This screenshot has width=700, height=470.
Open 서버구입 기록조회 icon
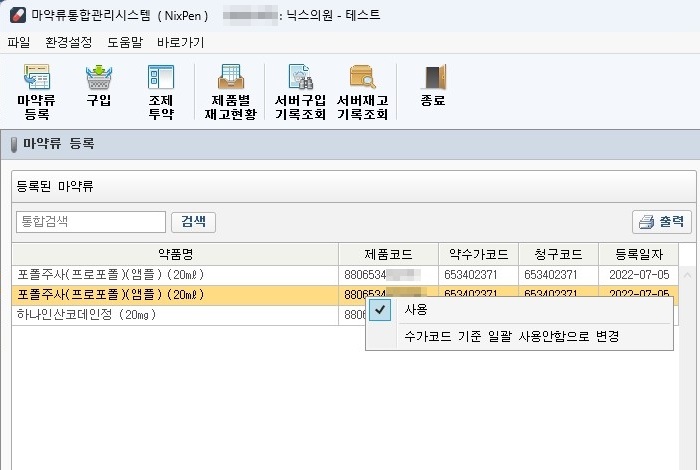pyautogui.click(x=301, y=90)
